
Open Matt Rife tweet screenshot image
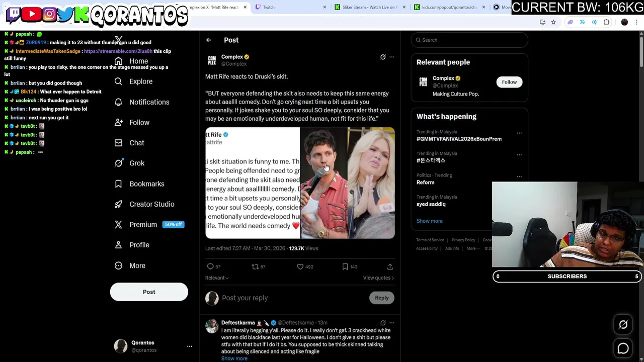pos(253,183)
